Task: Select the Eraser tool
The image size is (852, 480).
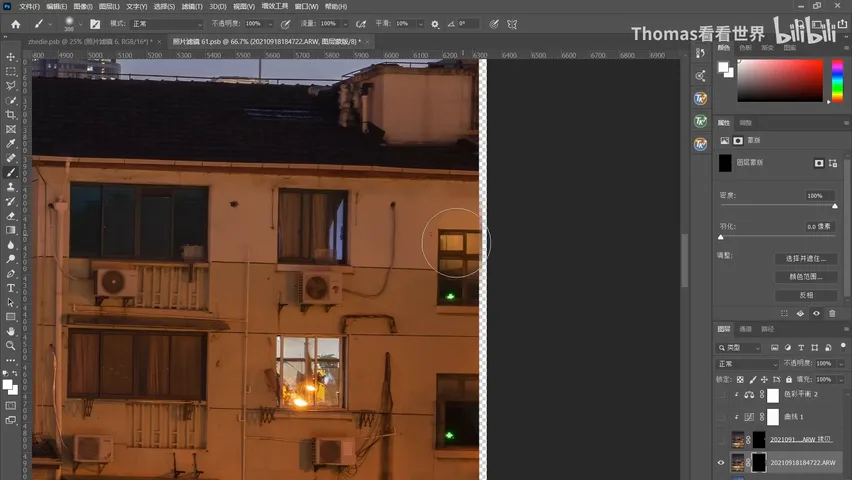Action: [11, 216]
